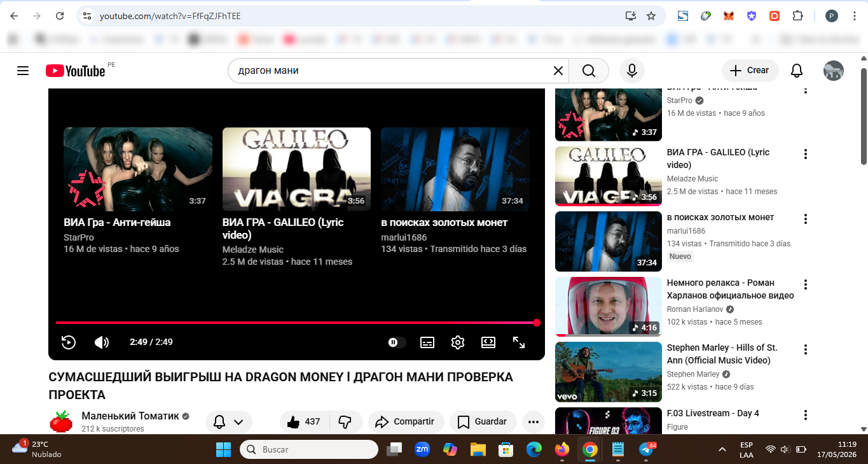Image resolution: width=868 pixels, height=464 pixels.
Task: Open the Маленький Томатик channel name link
Action: tap(130, 416)
